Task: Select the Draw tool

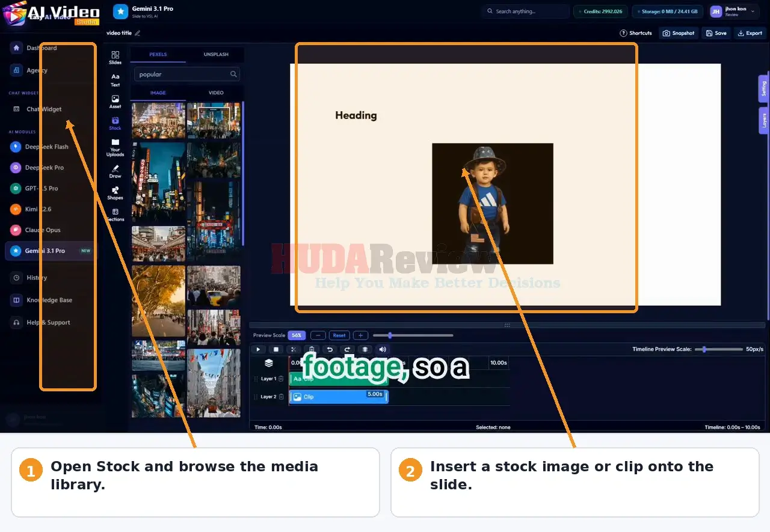Action: pos(115,172)
